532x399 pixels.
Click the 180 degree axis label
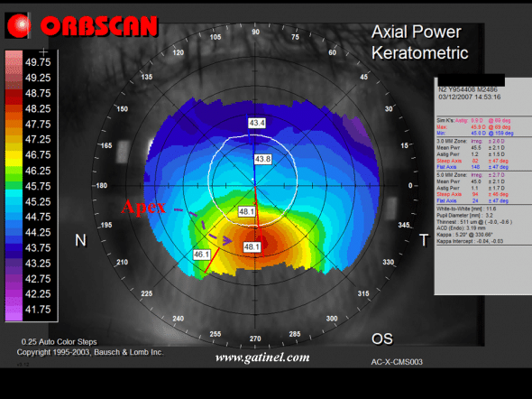(101, 186)
